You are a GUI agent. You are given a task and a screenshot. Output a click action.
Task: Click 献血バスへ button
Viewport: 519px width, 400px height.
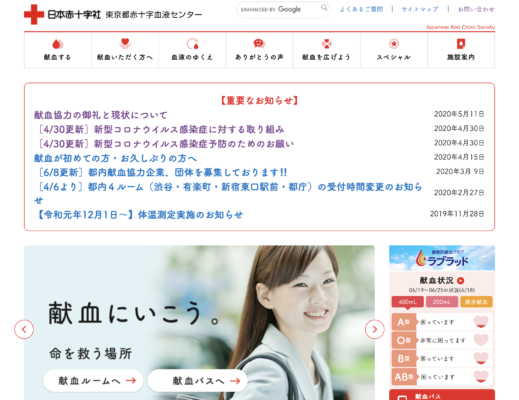198,380
